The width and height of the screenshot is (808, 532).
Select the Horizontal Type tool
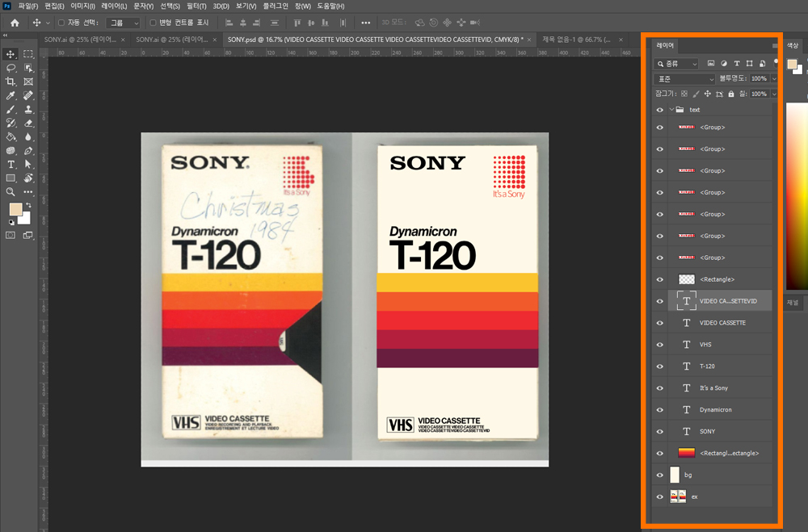tap(11, 165)
